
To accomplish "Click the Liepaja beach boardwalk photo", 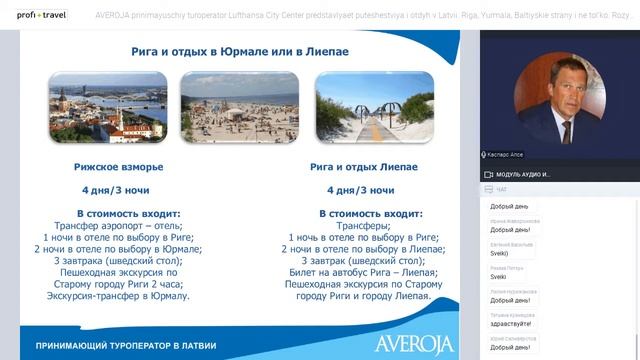I will (374, 107).
